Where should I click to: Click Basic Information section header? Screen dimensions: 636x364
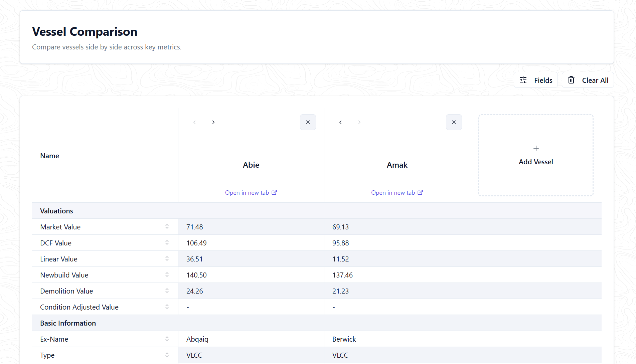click(x=317, y=323)
